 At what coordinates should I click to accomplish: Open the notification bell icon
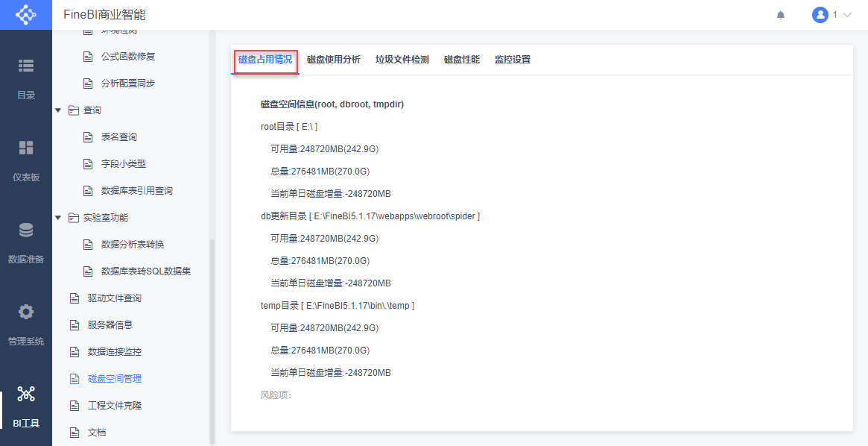(781, 15)
